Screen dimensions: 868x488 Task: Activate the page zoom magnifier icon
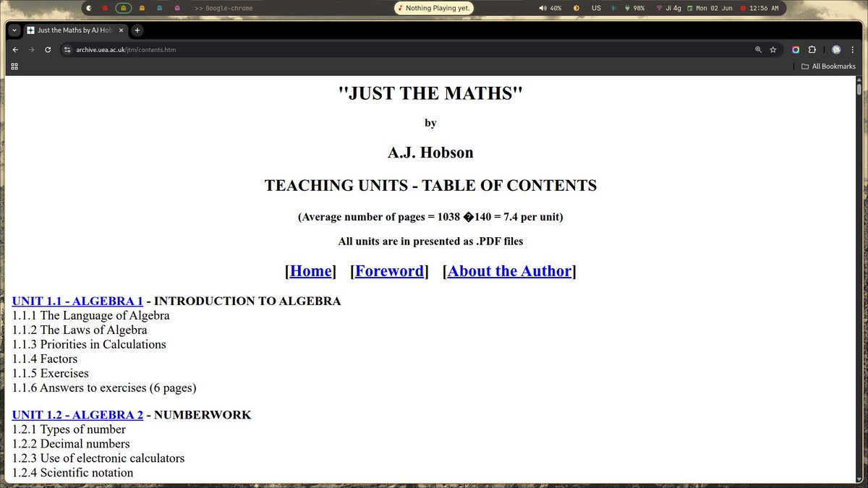pyautogui.click(x=758, y=49)
